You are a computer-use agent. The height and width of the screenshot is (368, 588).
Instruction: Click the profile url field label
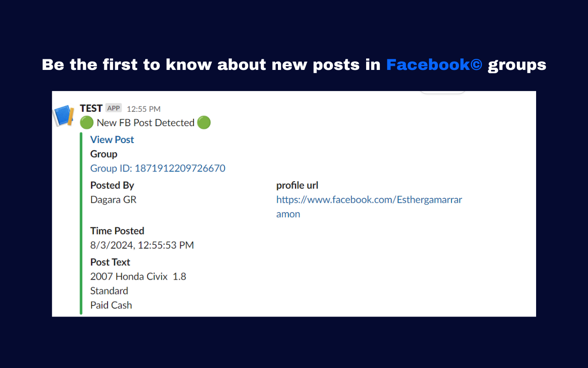click(x=297, y=185)
